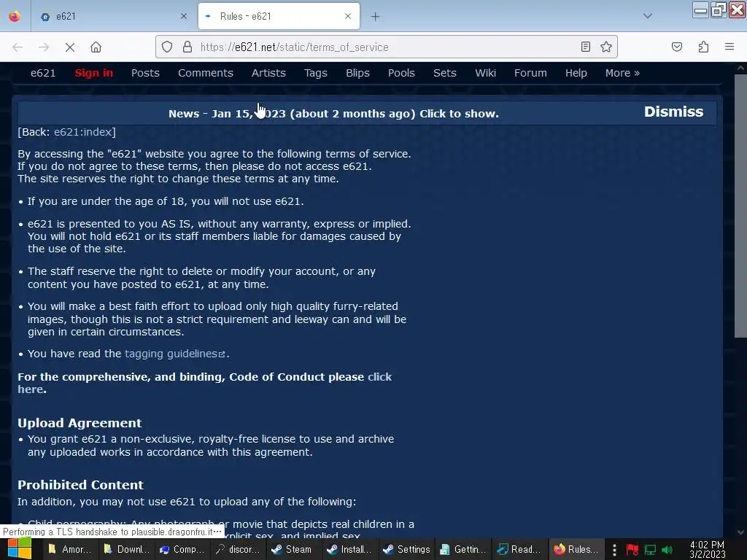
Task: Close the 'Rules - e621' tab
Action: click(348, 16)
